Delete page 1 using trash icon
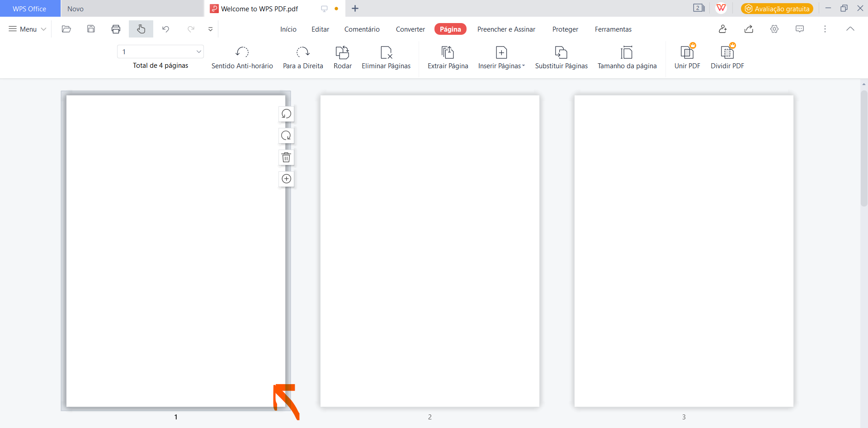Image resolution: width=868 pixels, height=428 pixels. point(286,157)
